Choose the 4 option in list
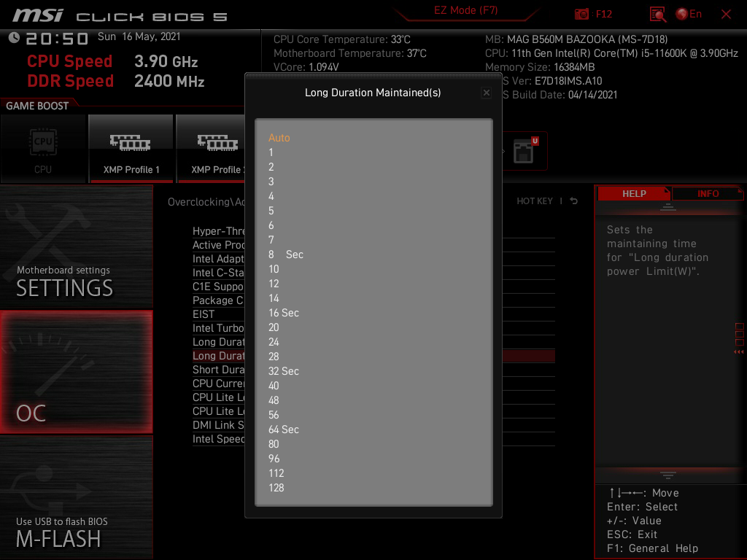747x560 pixels. click(x=271, y=196)
